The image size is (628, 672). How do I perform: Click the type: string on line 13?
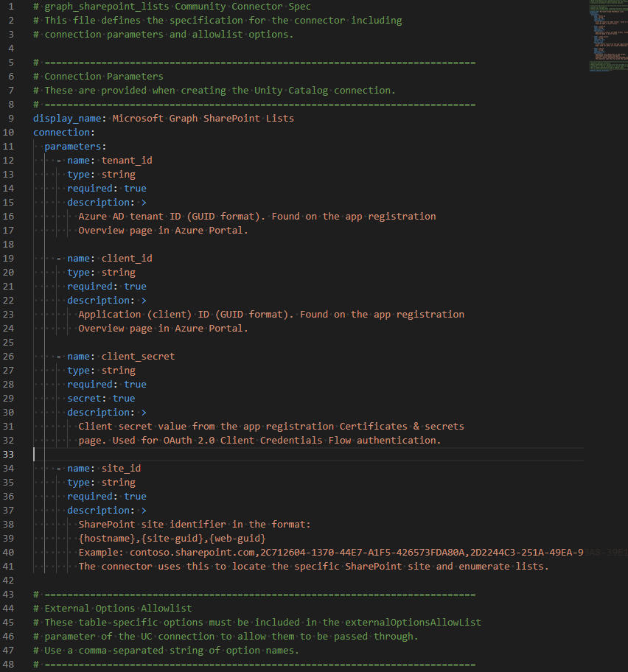pos(101,175)
